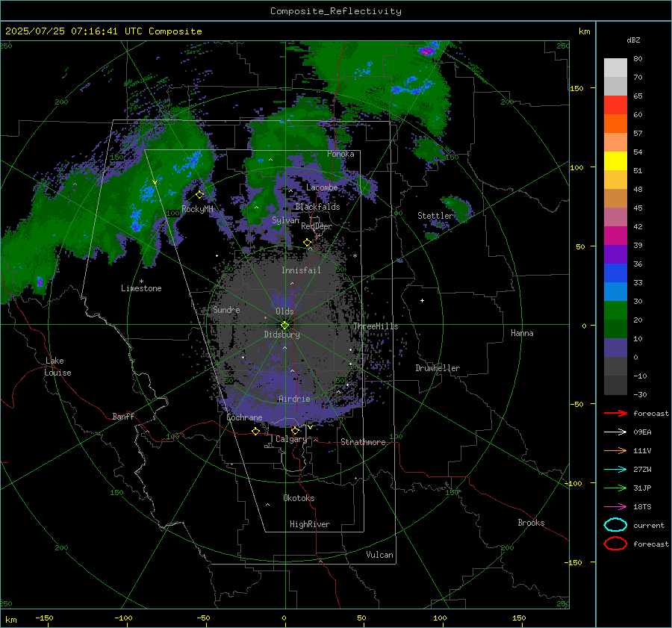672x628 pixels.
Task: Select the magenta 18TS arrow icon
Action: [x=615, y=507]
